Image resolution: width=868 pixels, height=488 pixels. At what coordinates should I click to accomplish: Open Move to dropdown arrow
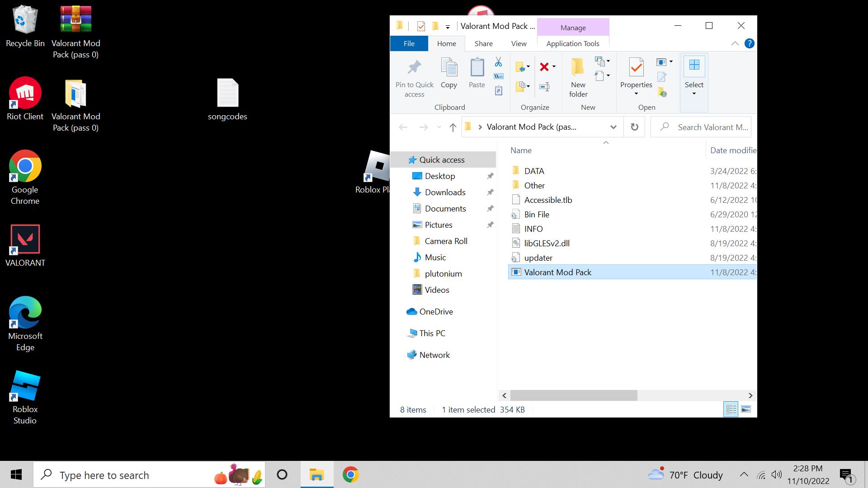(x=528, y=67)
